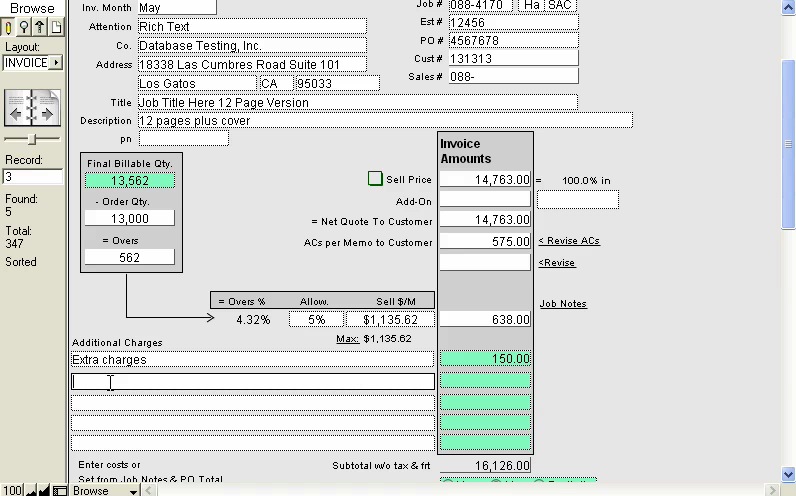Click the Subtotal field 16,126.00

pyautogui.click(x=485, y=466)
